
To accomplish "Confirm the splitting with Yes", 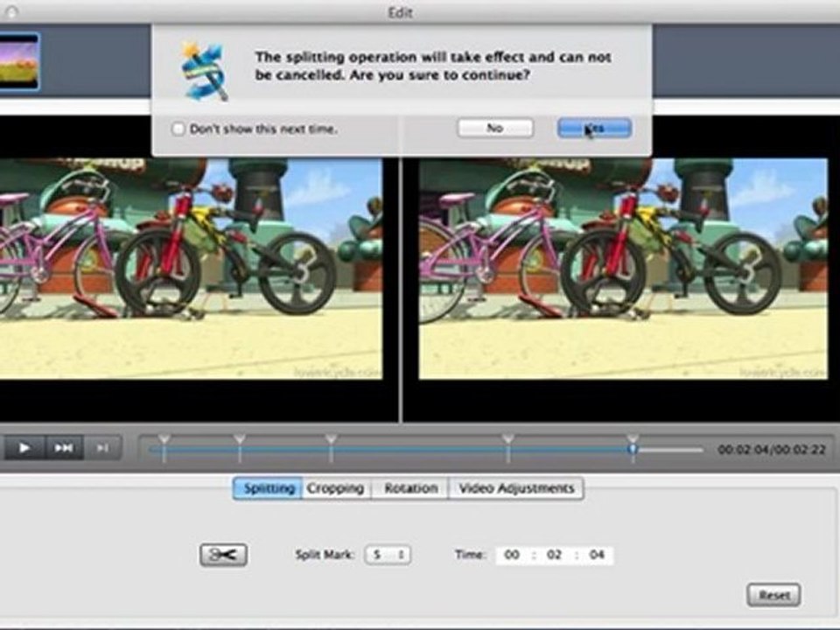I will [x=594, y=128].
